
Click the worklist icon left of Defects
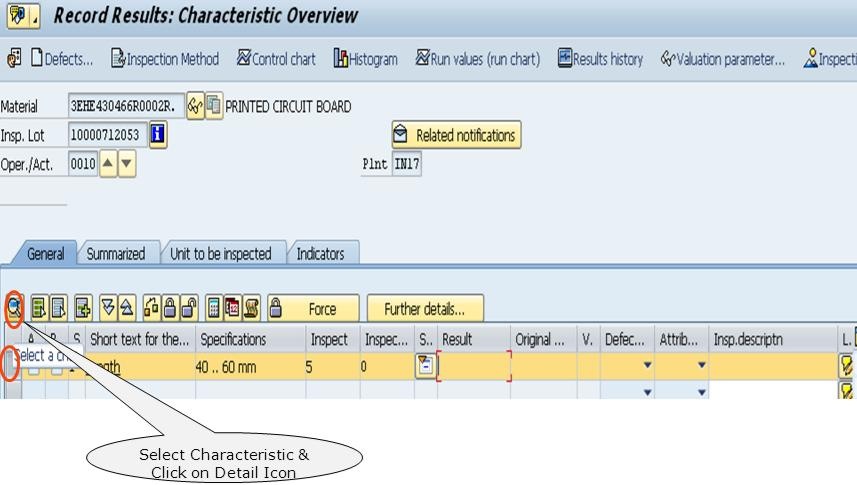[x=14, y=58]
